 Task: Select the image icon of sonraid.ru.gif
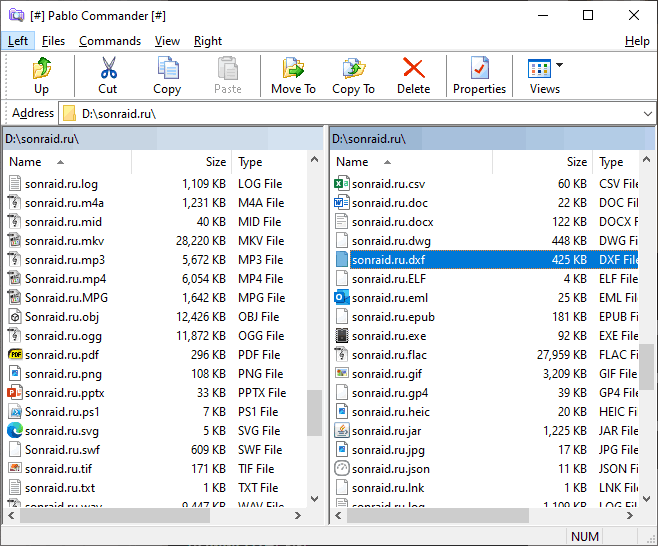click(342, 373)
